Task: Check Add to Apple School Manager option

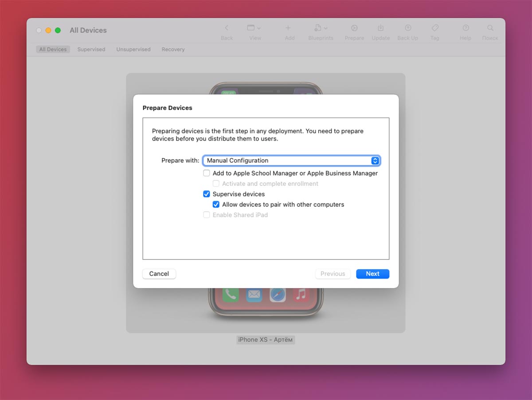Action: click(x=207, y=173)
